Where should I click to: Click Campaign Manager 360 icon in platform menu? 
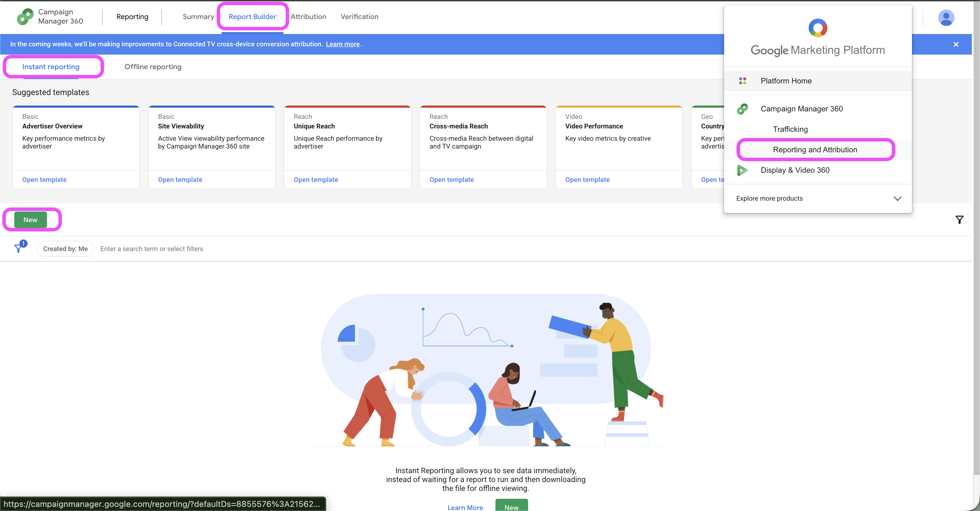point(742,109)
